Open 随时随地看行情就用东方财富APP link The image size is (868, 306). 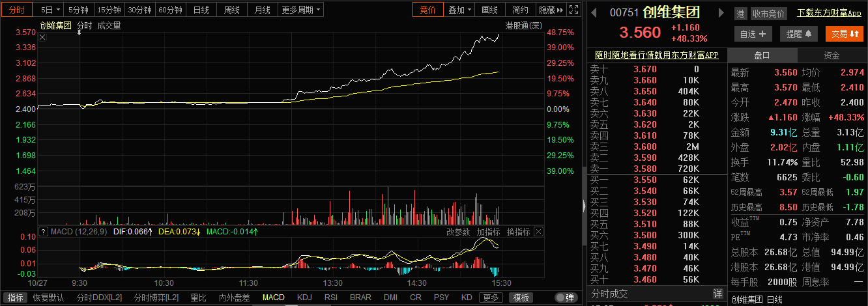[656, 55]
